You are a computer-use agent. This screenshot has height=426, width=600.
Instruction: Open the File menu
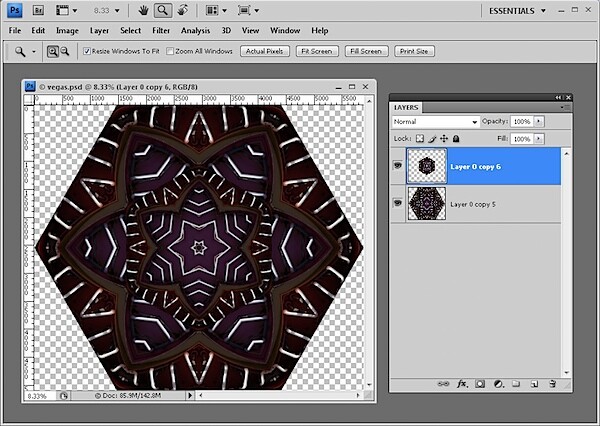(x=15, y=30)
